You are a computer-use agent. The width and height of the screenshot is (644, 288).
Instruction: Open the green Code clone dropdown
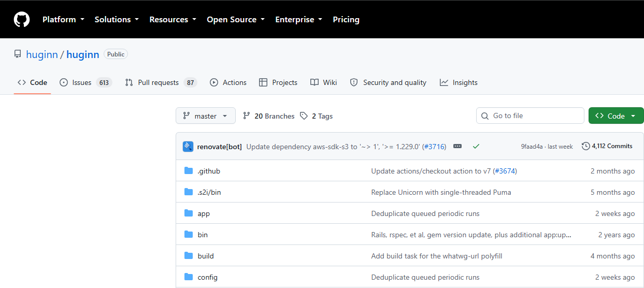(616, 116)
